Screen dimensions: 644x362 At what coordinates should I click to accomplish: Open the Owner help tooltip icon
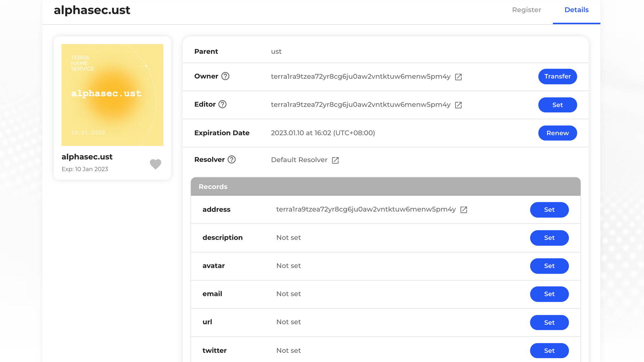[225, 76]
